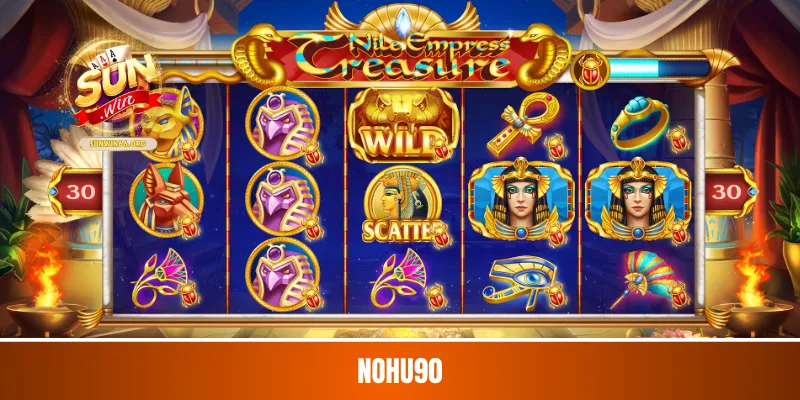Click the left 30 paylines badge

77,192
